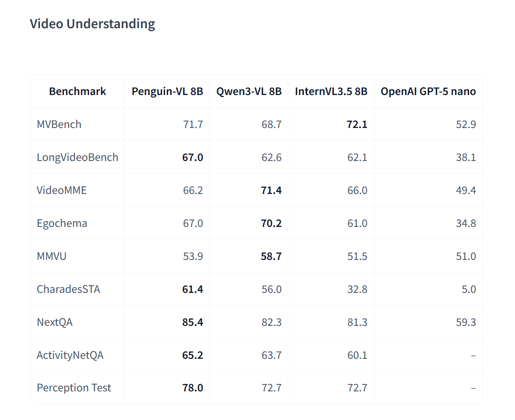Click the MVBench row label

[x=59, y=125]
